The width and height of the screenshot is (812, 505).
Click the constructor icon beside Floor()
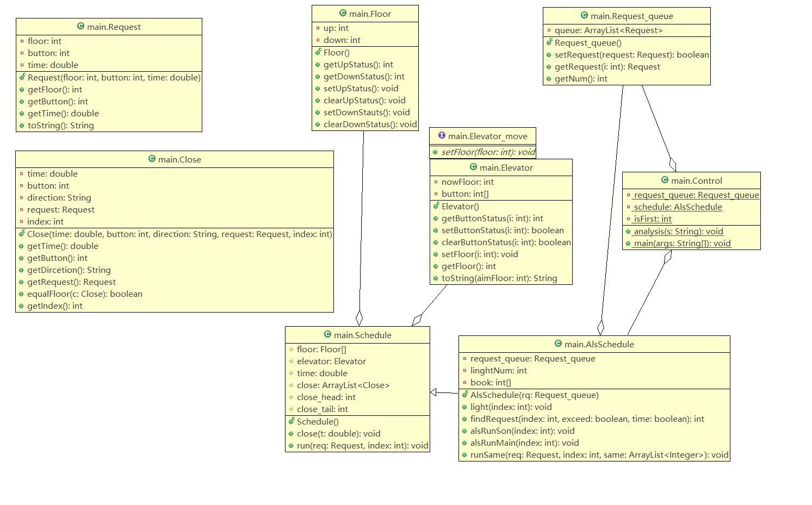tap(318, 52)
